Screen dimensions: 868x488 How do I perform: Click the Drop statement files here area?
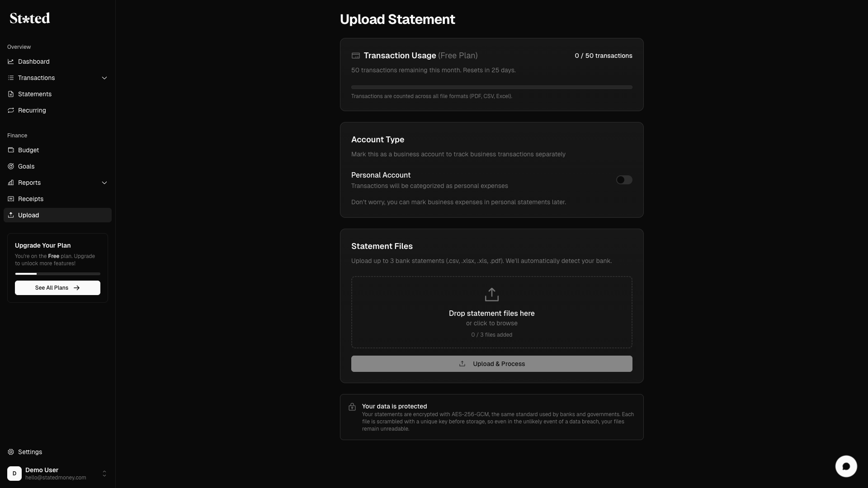tap(491, 313)
